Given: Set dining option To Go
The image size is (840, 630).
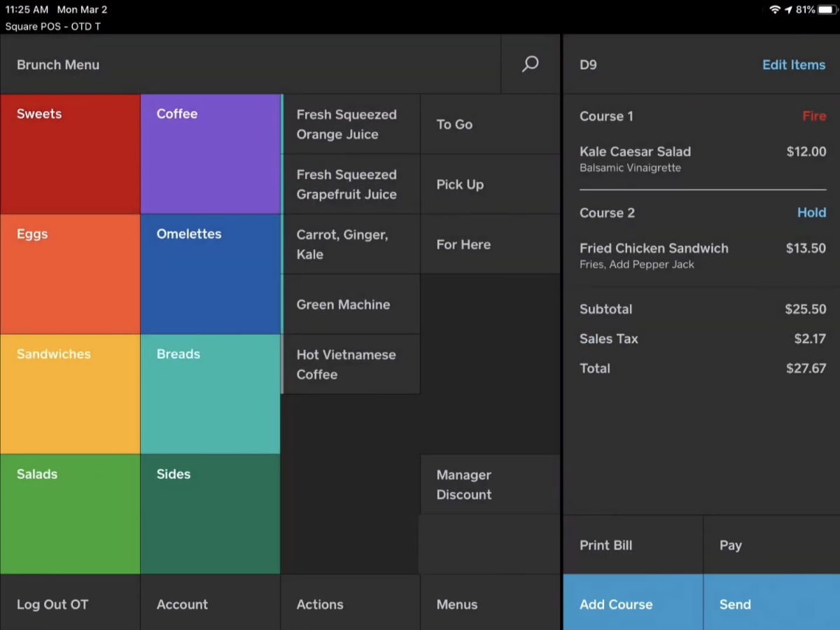Looking at the screenshot, I should [490, 124].
